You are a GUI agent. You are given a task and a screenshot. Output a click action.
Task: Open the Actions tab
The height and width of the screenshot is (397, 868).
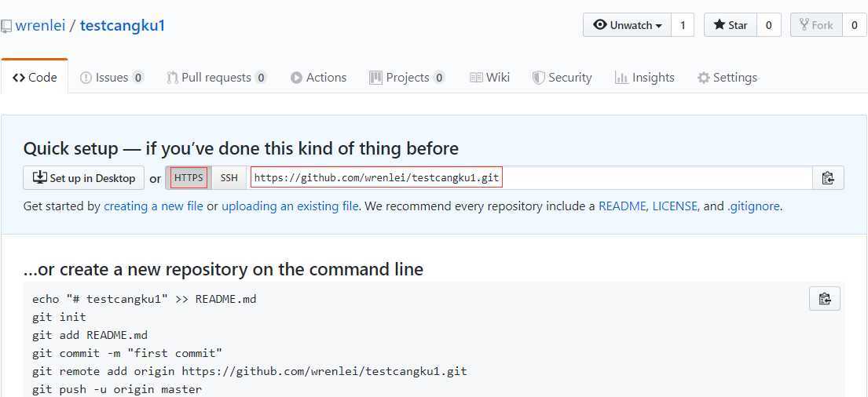[x=318, y=78]
